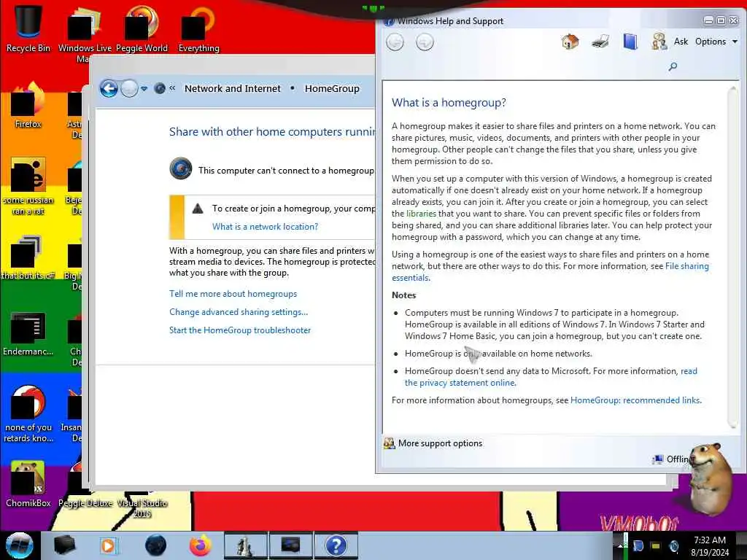
Task: Select the ChomikBox desktop icon
Action: coord(28,483)
